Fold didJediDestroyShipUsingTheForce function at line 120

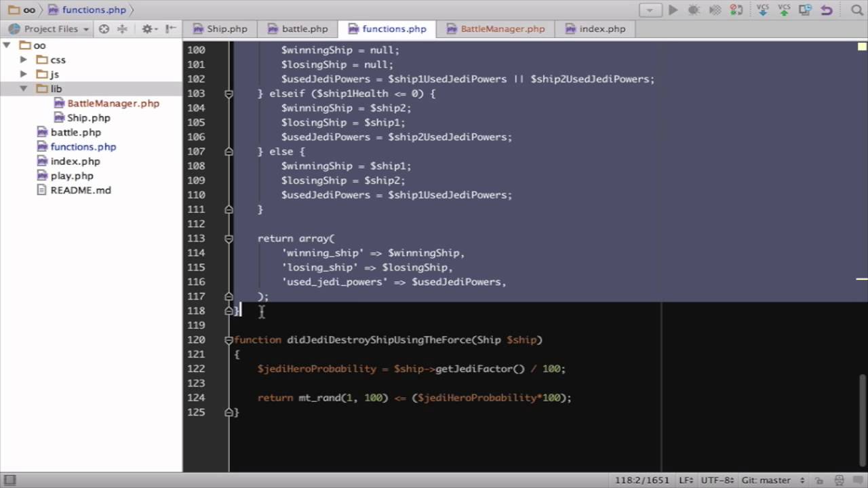coord(229,340)
